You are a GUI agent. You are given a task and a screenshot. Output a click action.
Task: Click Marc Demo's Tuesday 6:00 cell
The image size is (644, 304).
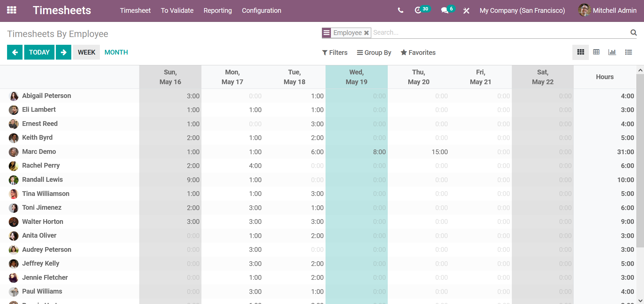pyautogui.click(x=295, y=152)
